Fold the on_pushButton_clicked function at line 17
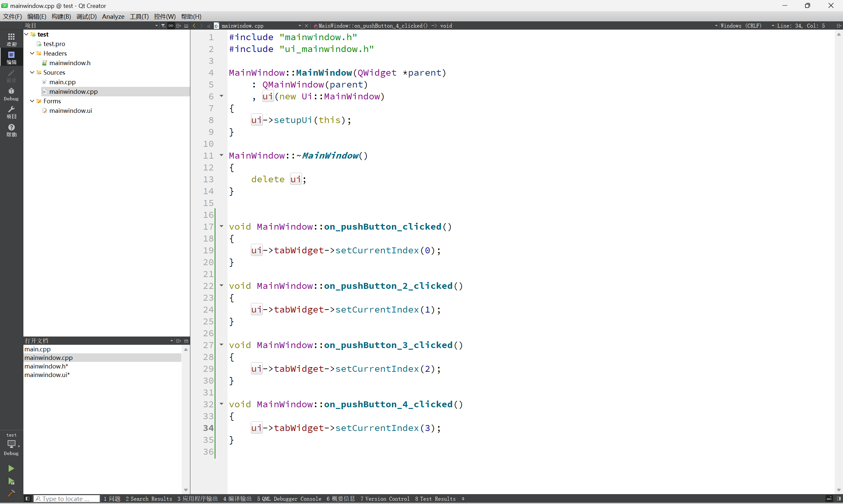Screen dimensions: 843x504 click(x=221, y=226)
